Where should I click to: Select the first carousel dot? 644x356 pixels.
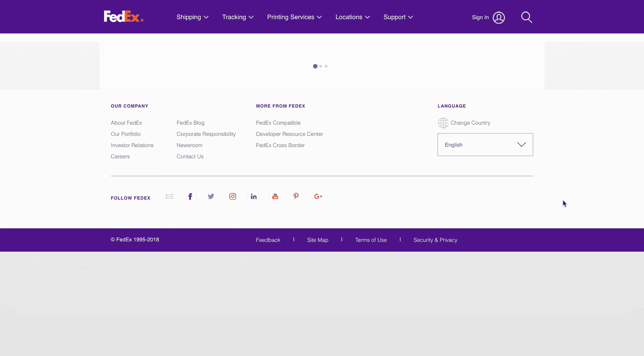coord(315,66)
